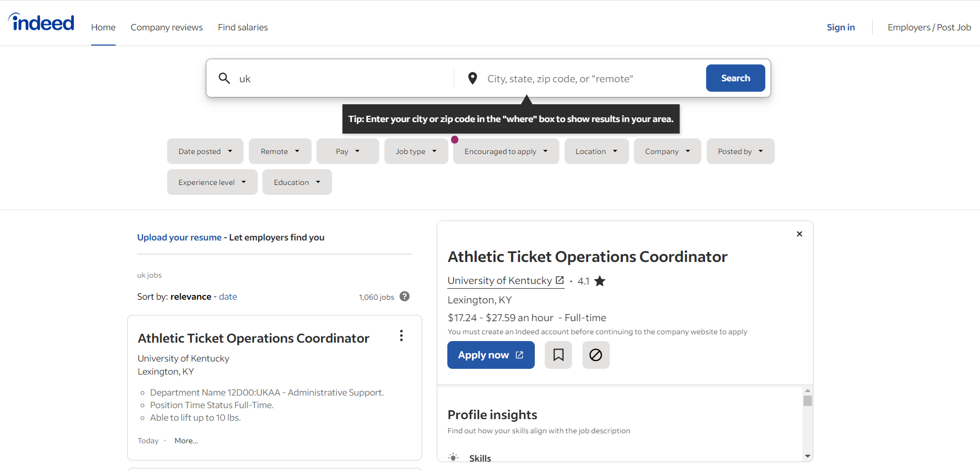Click the Apply now button

click(490, 355)
